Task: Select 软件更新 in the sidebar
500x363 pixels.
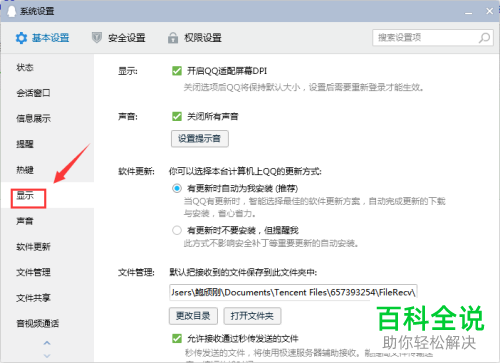Action: tap(33, 247)
